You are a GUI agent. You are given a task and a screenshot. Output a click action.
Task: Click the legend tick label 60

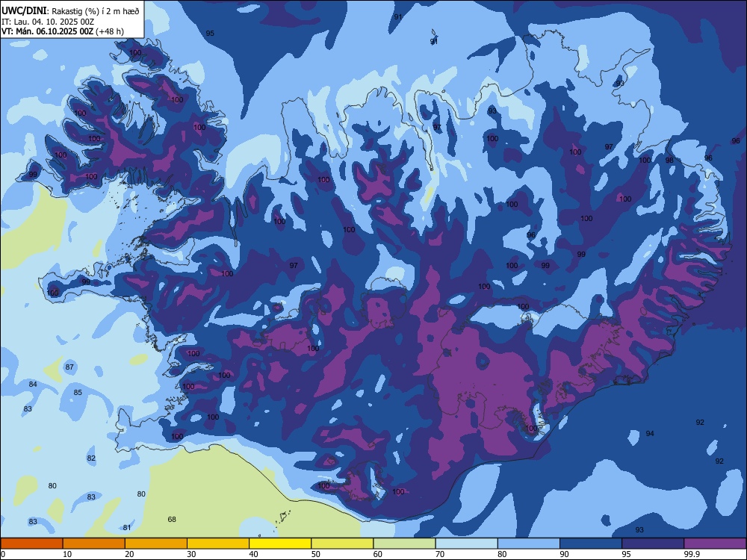point(378,554)
